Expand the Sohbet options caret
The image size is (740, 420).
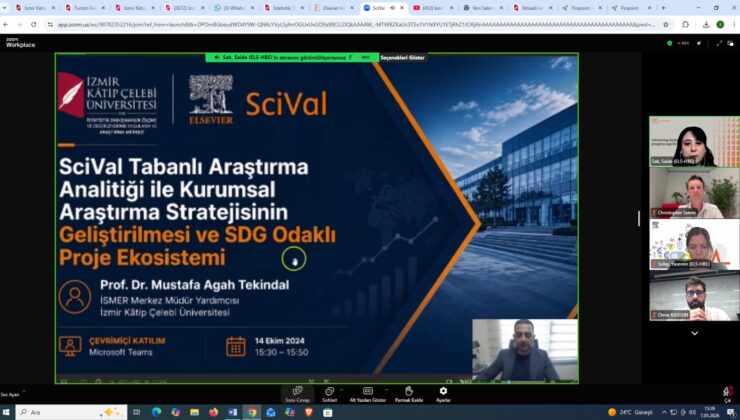click(x=341, y=390)
